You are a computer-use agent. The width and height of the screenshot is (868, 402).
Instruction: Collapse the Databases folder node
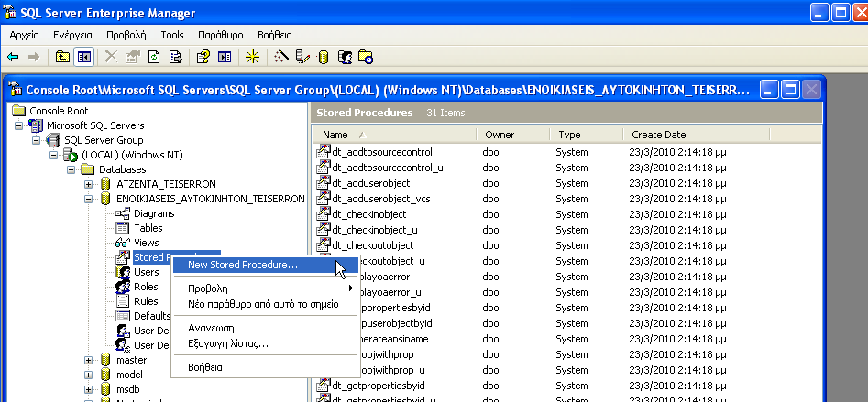click(x=71, y=169)
